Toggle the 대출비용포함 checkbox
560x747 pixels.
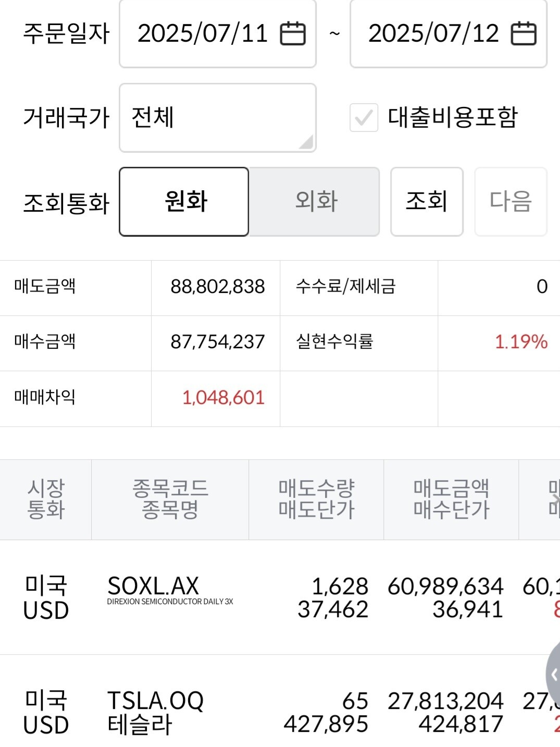(x=364, y=117)
